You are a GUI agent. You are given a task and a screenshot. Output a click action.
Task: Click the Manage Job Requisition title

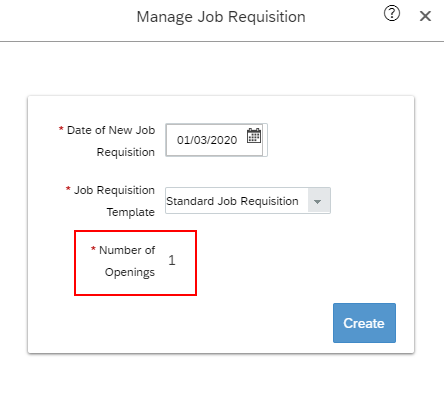[221, 17]
